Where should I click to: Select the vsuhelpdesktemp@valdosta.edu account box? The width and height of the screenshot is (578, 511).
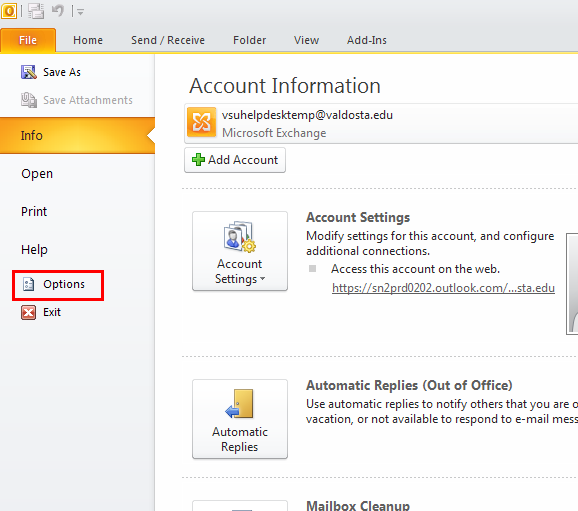coord(381,124)
